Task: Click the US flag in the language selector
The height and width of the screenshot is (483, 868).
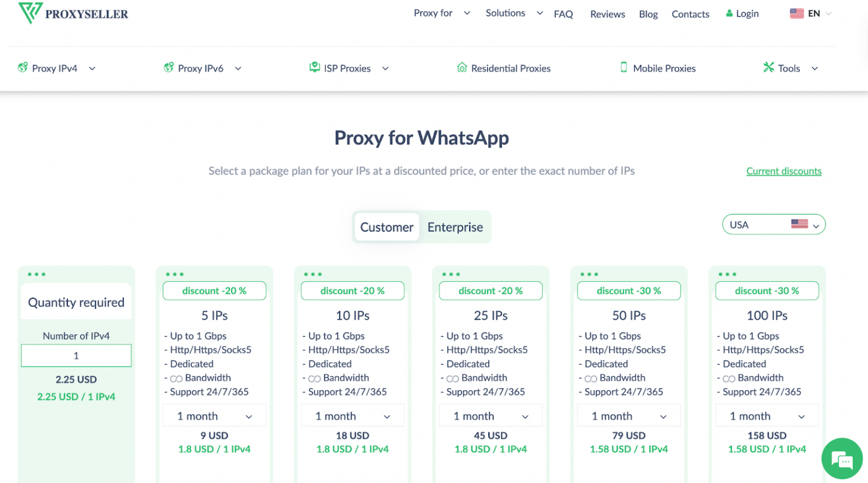Action: click(x=797, y=12)
